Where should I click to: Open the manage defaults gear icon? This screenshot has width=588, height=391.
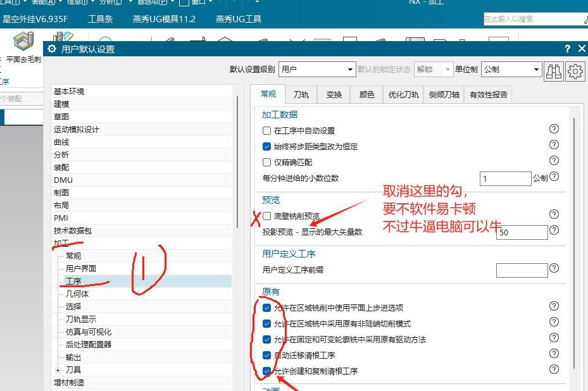point(574,71)
